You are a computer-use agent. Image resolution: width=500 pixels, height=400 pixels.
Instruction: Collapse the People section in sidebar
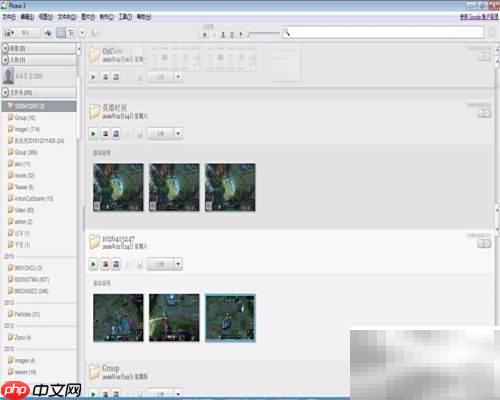click(x=5, y=60)
